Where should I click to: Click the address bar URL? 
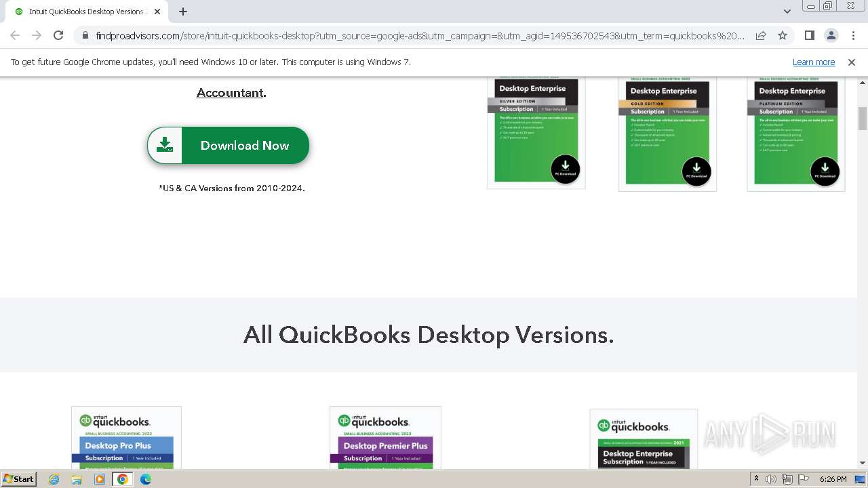tap(420, 35)
